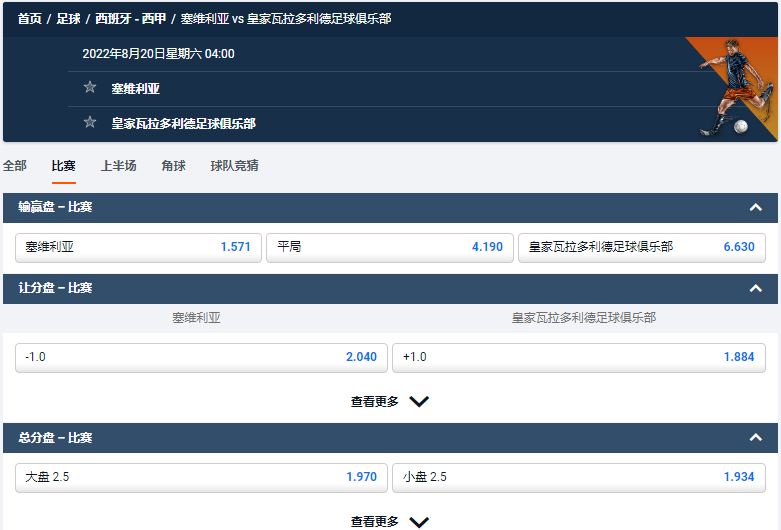Open the 西班牙 - 西甲 breadcrumb link
The height and width of the screenshot is (530, 781).
pyautogui.click(x=130, y=19)
